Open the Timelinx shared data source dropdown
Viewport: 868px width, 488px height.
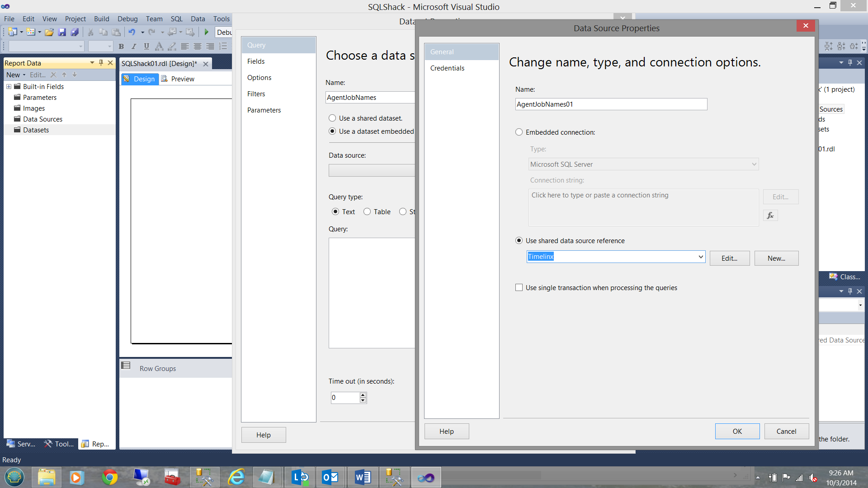point(700,257)
